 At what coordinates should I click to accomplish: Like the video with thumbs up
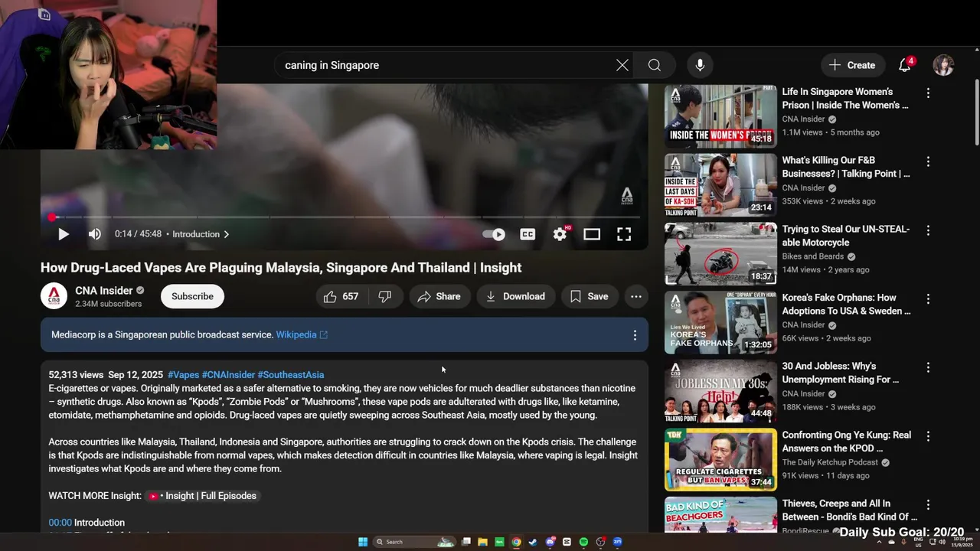point(341,296)
